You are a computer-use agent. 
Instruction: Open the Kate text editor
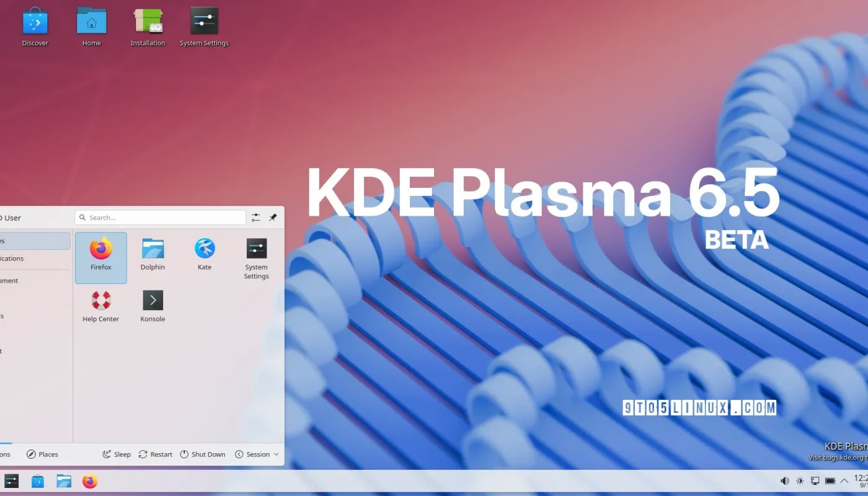pyautogui.click(x=205, y=254)
